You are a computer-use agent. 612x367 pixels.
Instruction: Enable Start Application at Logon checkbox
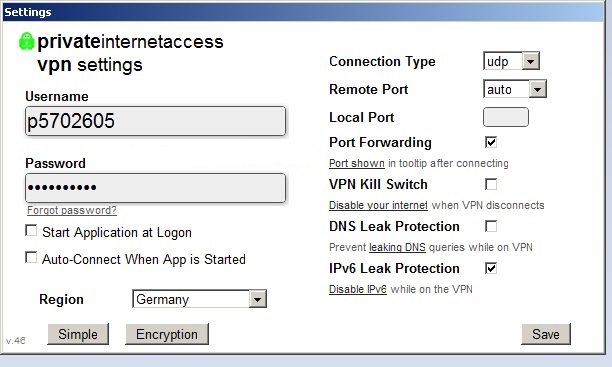coord(31,230)
